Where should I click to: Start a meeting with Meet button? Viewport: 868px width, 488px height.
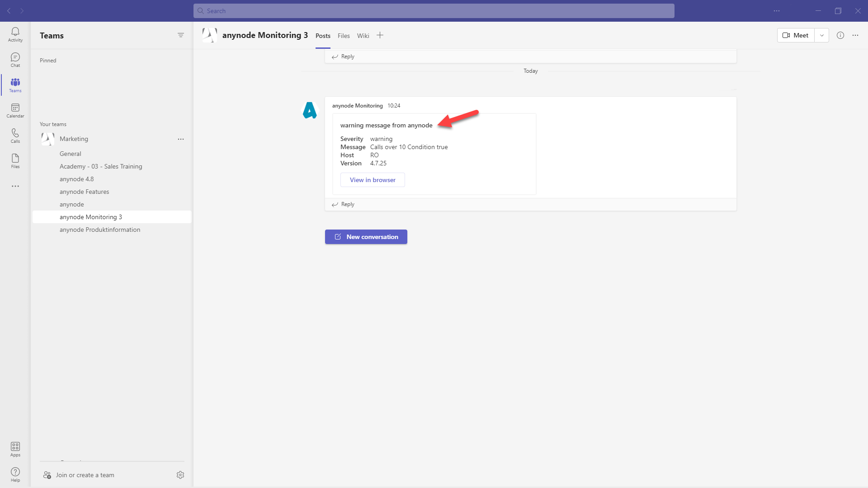(796, 35)
